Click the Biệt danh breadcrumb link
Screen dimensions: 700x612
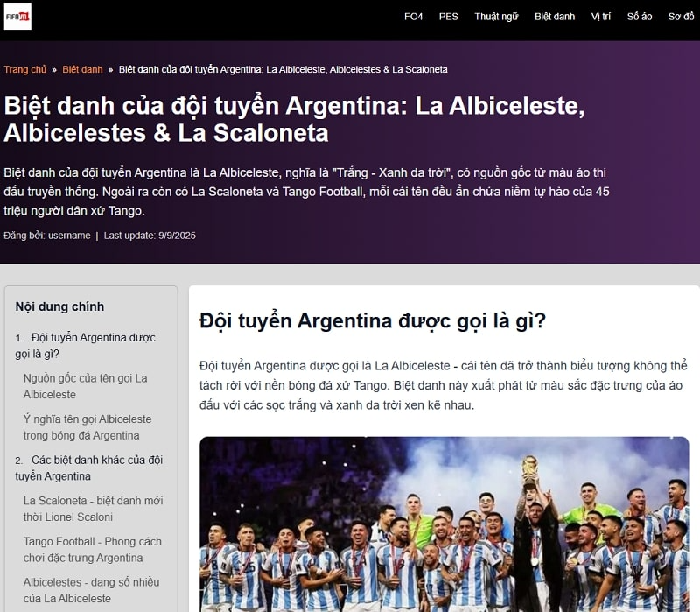(x=82, y=69)
